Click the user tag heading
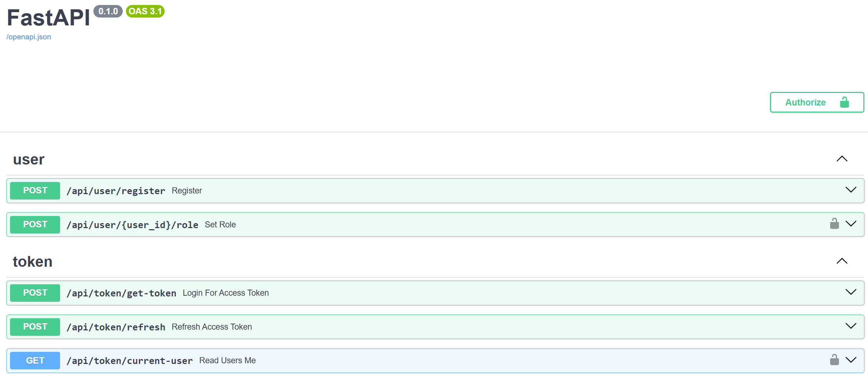 click(x=29, y=159)
